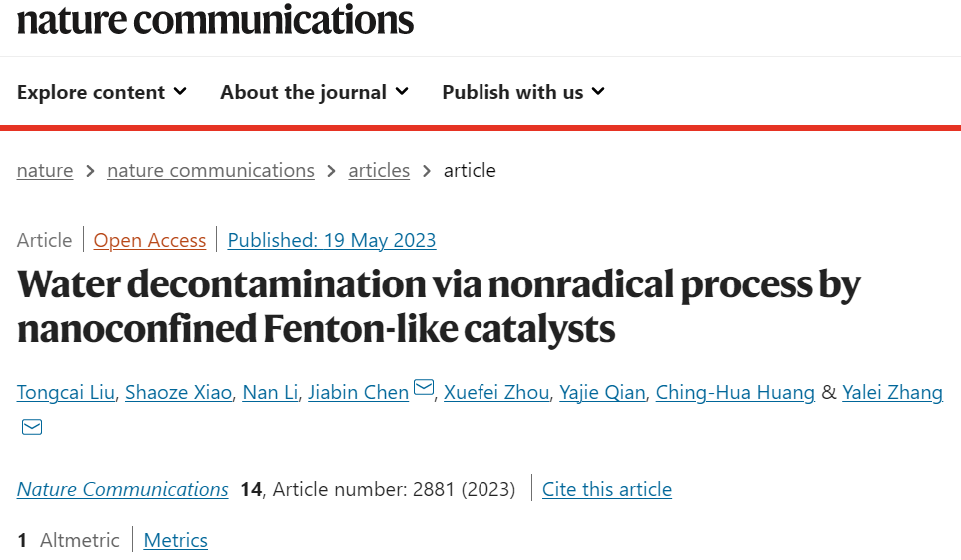Screen dimensions: 961x560
Task: Click the Open Access link
Action: pyautogui.click(x=150, y=240)
